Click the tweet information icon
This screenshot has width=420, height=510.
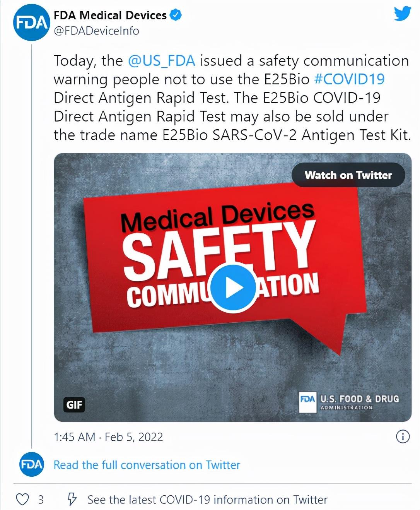pos(403,437)
